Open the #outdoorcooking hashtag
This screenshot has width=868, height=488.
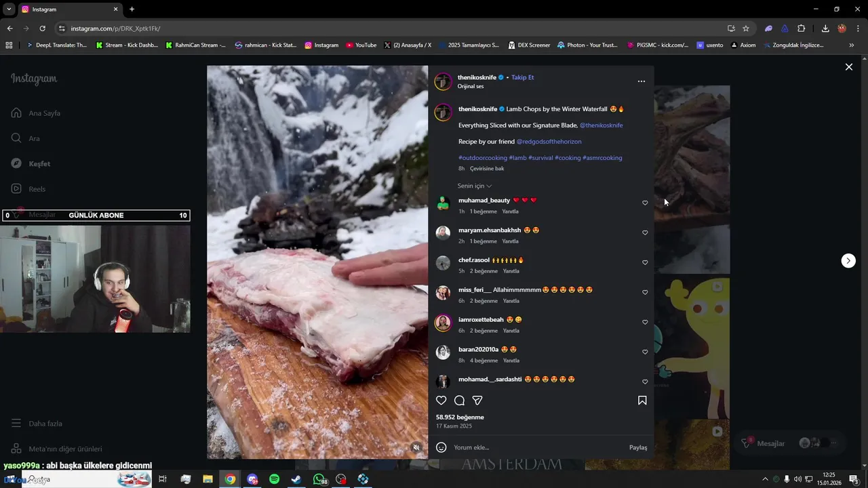tap(483, 158)
